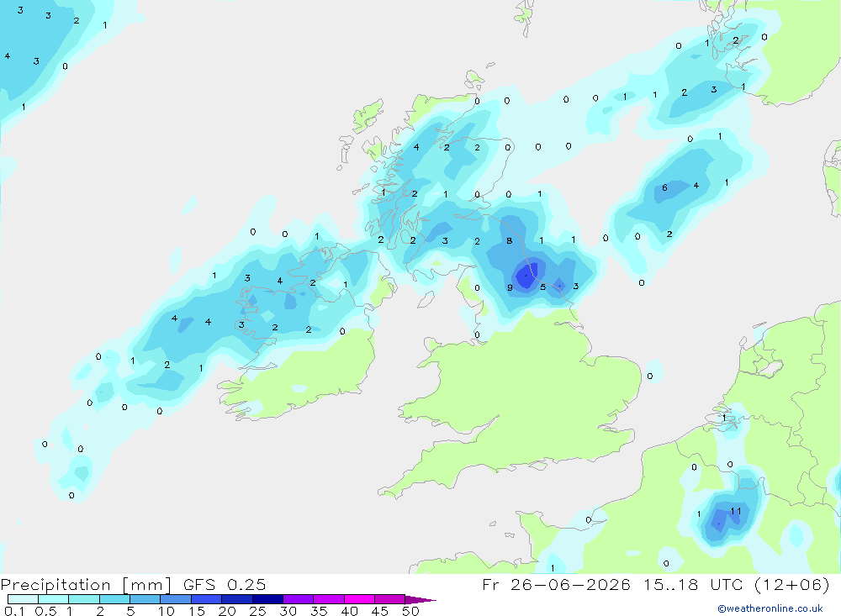Click the 'Precipitation [mm]' title text
The image size is (841, 616).
pos(86,584)
